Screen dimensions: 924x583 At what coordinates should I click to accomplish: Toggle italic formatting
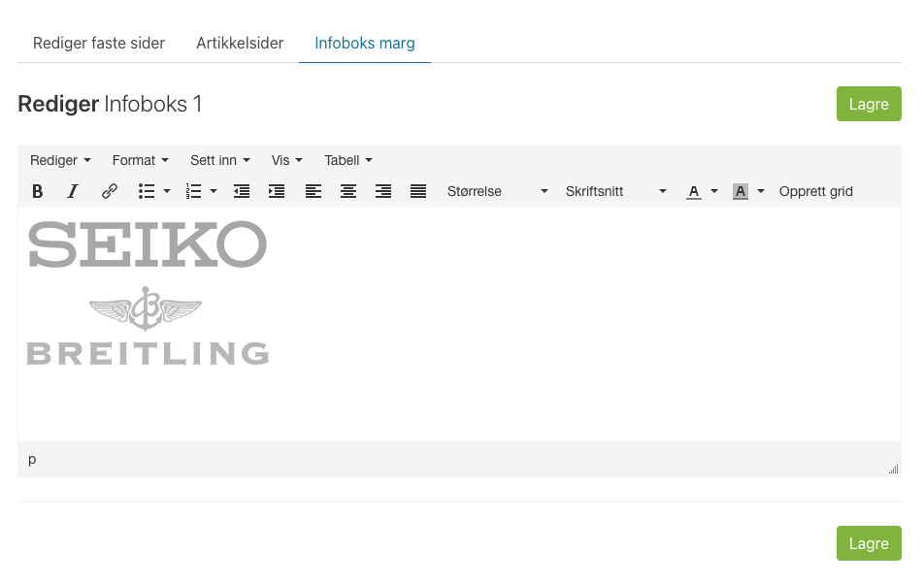click(x=73, y=191)
